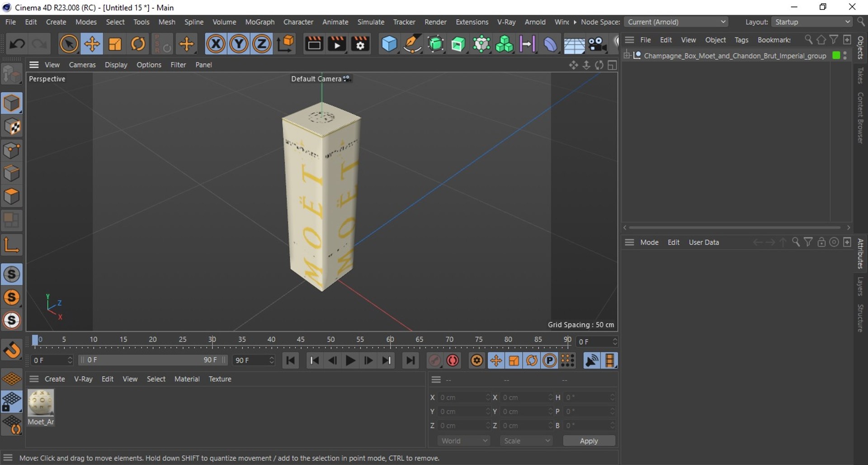This screenshot has width=868, height=465.
Task: Add Extrude generator icon
Action: 458,44
